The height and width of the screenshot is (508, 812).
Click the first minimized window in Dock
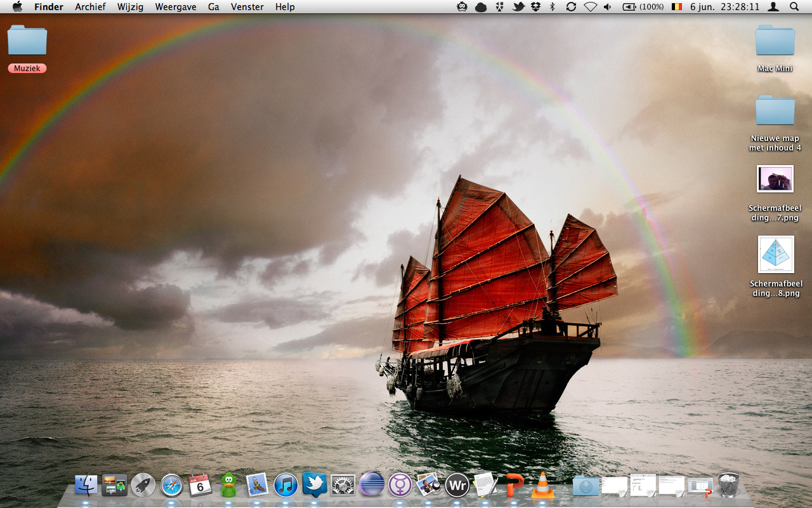tap(615, 486)
